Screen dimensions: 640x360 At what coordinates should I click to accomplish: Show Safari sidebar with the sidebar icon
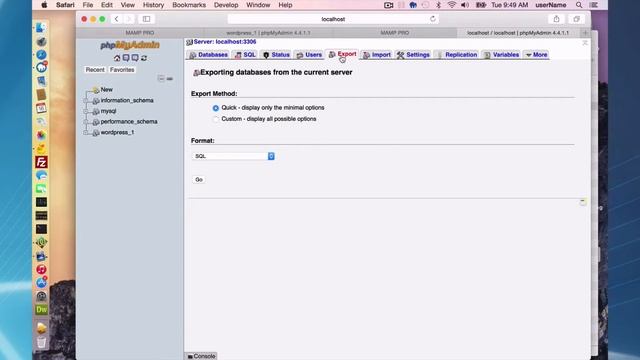point(147,19)
